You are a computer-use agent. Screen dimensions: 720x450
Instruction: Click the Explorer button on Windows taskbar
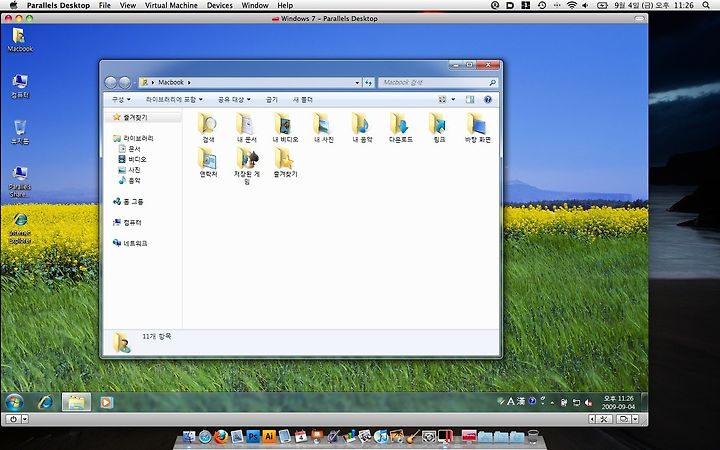(76, 403)
